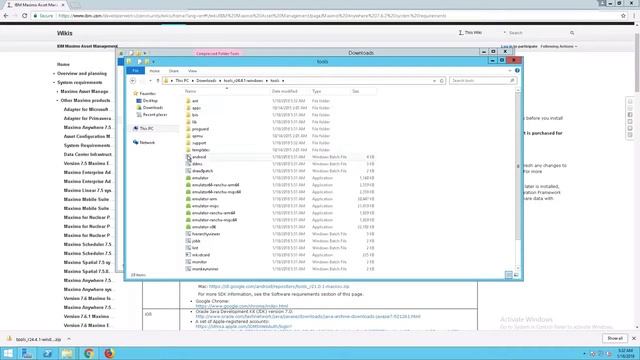Refresh the Explorer address bar
640x360 pixels.
pyautogui.click(x=442, y=81)
